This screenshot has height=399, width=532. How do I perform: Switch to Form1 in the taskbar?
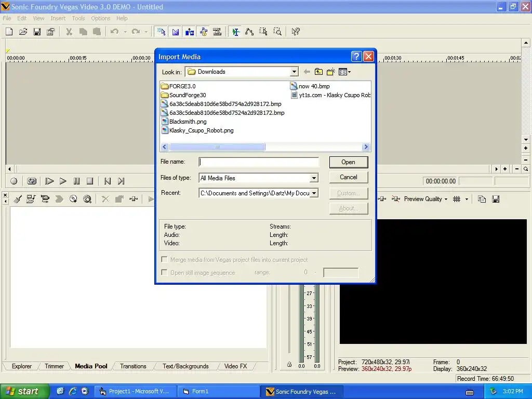coord(219,392)
